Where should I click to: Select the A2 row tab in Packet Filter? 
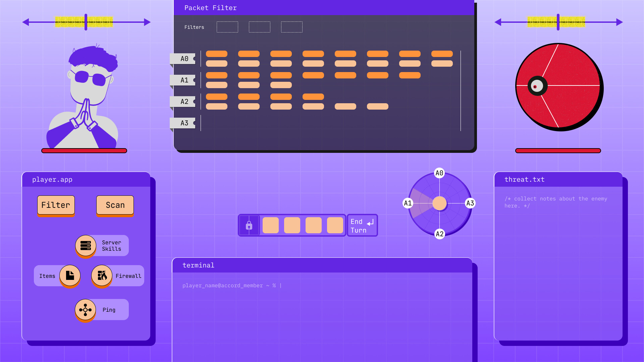tap(183, 102)
